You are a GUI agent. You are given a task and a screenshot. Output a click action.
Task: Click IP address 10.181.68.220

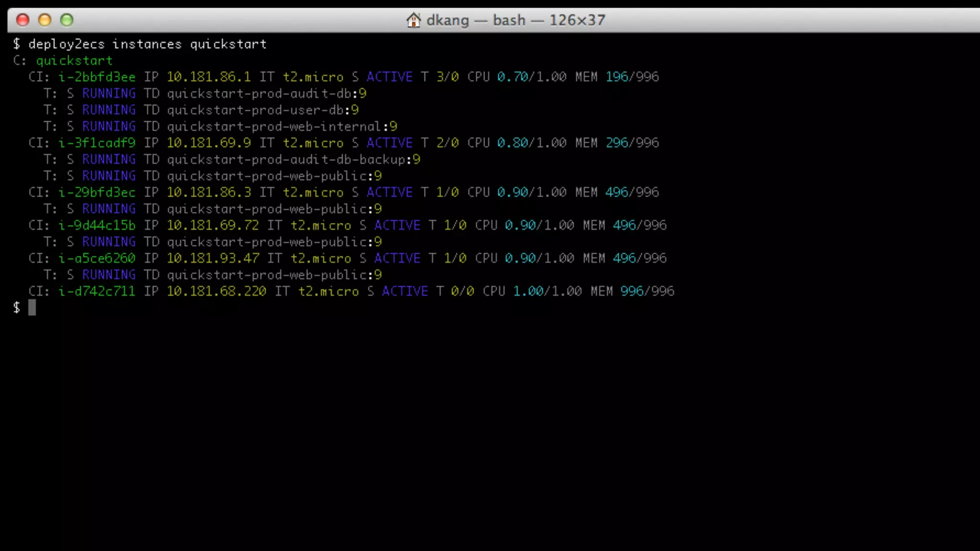click(x=216, y=291)
